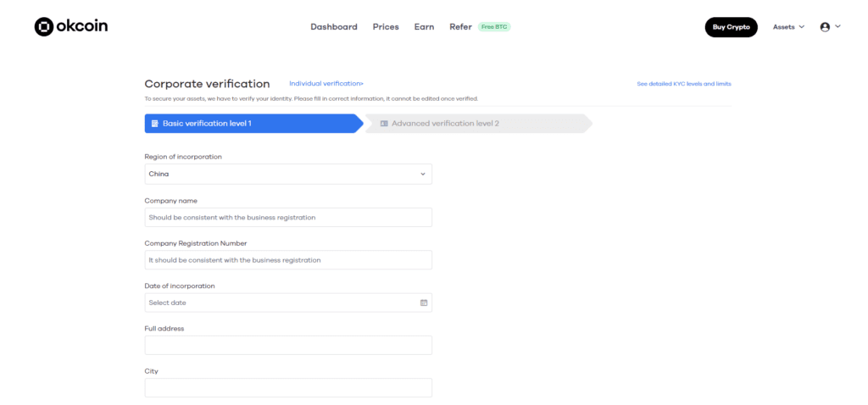Select the Basic verification level 1 step
The image size is (868, 405).
tap(253, 124)
